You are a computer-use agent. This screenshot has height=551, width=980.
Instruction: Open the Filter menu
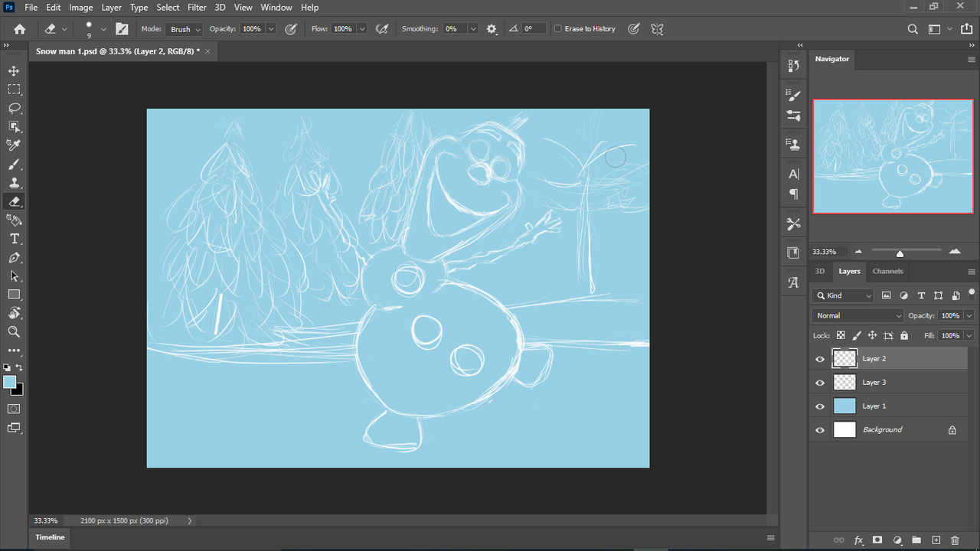point(197,8)
